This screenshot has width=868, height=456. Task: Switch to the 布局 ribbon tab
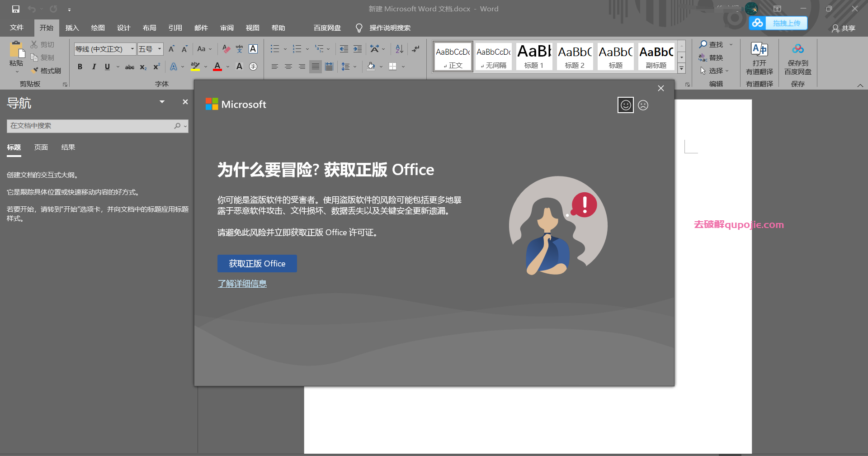pyautogui.click(x=149, y=28)
